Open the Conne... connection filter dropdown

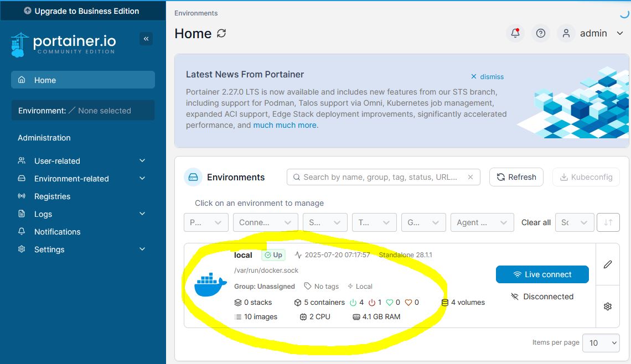pyautogui.click(x=266, y=222)
